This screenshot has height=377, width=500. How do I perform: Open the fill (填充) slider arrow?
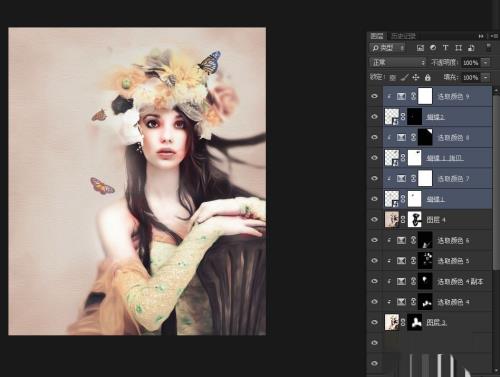pyautogui.click(x=486, y=77)
